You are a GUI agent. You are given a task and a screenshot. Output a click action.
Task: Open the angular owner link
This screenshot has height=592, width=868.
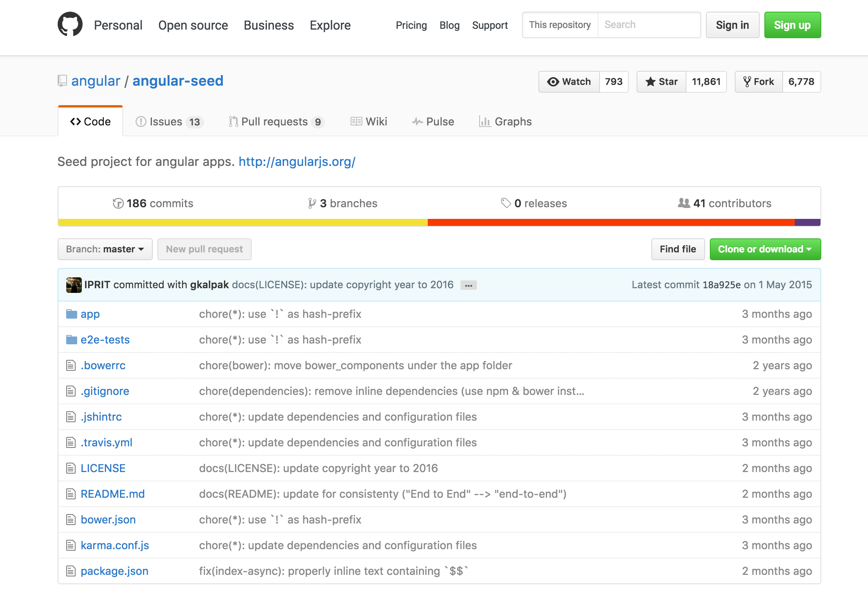[96, 81]
